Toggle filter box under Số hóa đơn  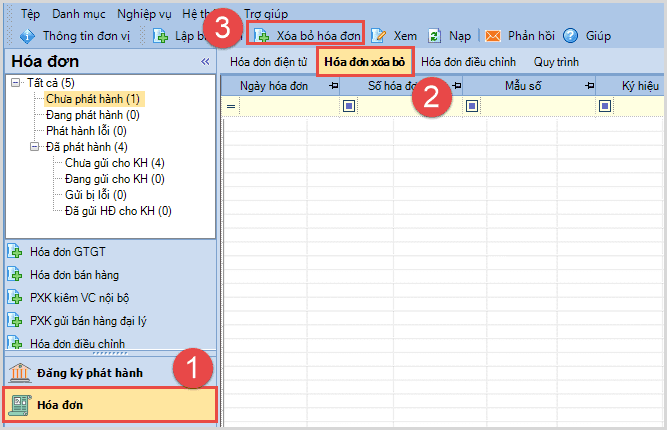349,106
